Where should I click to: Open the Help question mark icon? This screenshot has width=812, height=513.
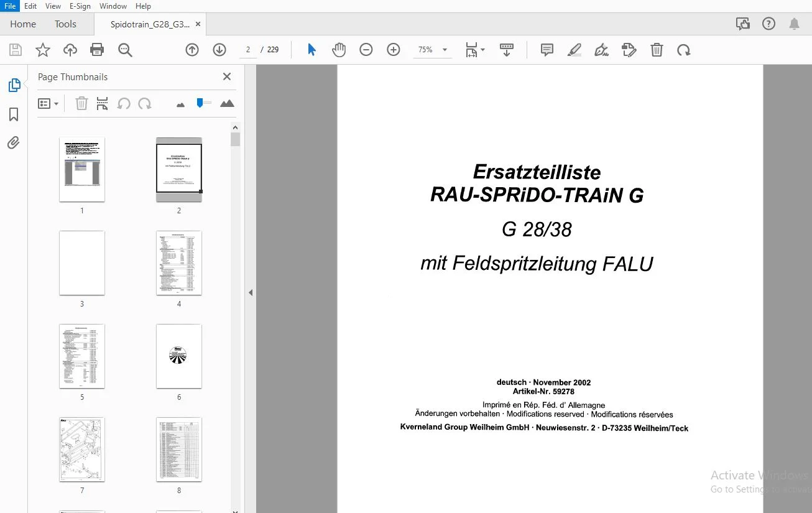pos(769,24)
